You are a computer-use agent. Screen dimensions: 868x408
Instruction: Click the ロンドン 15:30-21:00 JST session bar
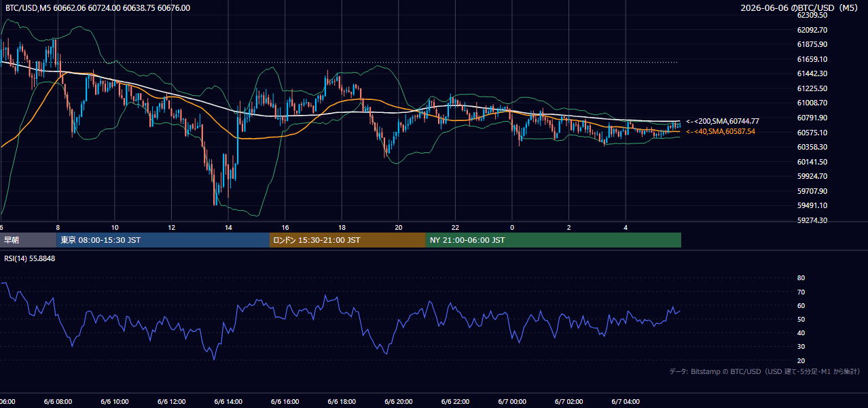pos(348,240)
